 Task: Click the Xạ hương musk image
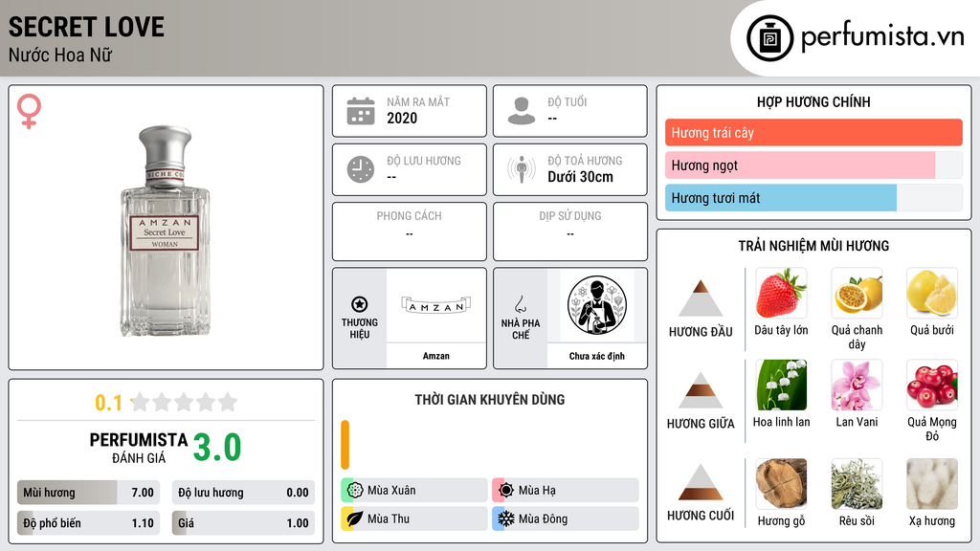click(932, 483)
